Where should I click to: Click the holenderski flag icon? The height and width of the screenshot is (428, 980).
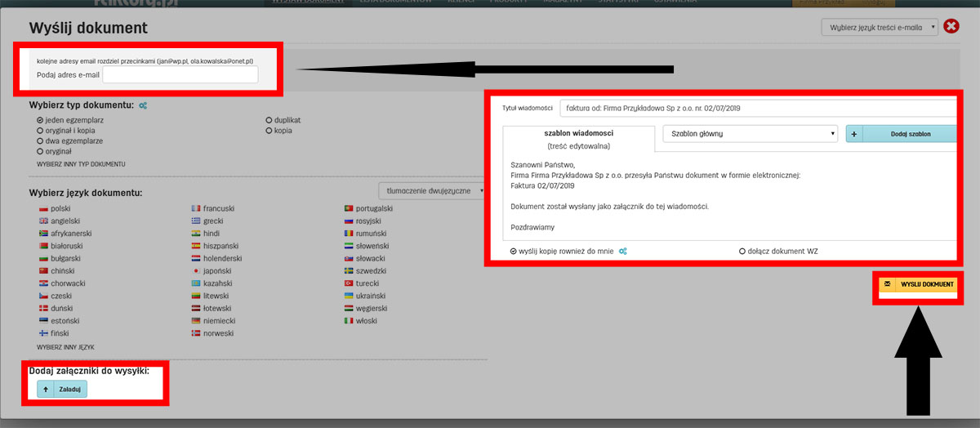pyautogui.click(x=195, y=258)
